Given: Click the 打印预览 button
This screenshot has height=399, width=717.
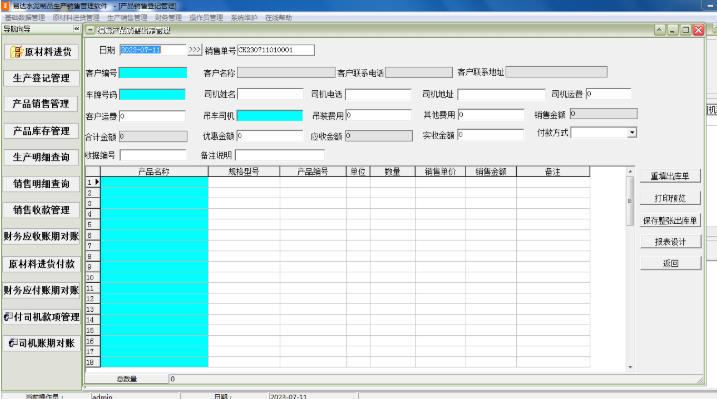Looking at the screenshot, I should 670,198.
